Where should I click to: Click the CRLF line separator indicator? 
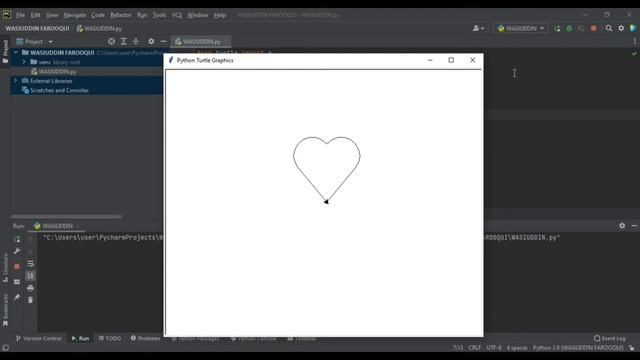click(474, 348)
